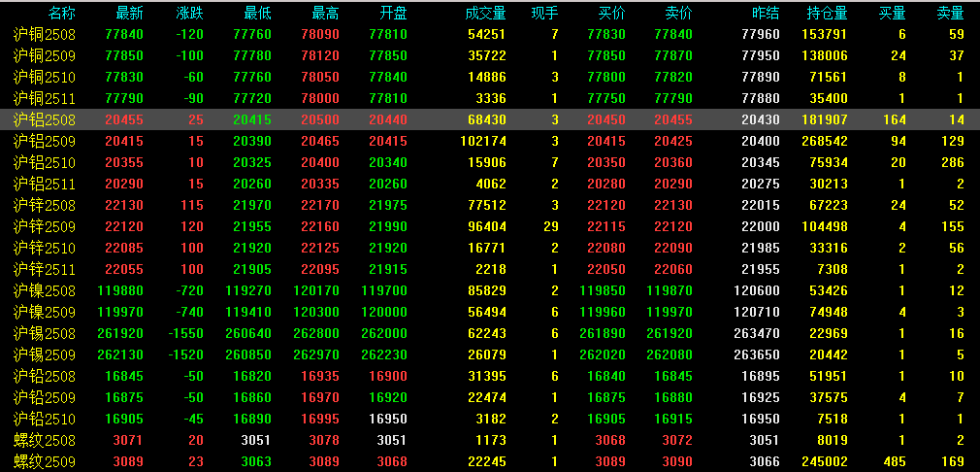The height and width of the screenshot is (472, 980).
Task: Select the 螺纹2509 contract name
Action: point(45,462)
